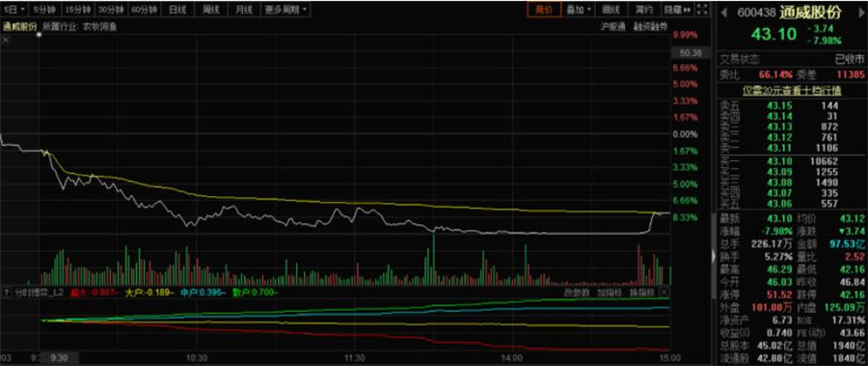Image resolution: width=868 pixels, height=366 pixels.
Task: Expand the side panel arrow near volume
Action: pyautogui.click(x=713, y=256)
